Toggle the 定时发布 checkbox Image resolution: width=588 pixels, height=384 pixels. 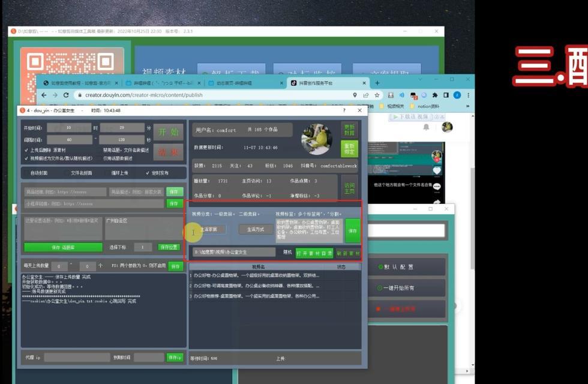[x=157, y=173]
